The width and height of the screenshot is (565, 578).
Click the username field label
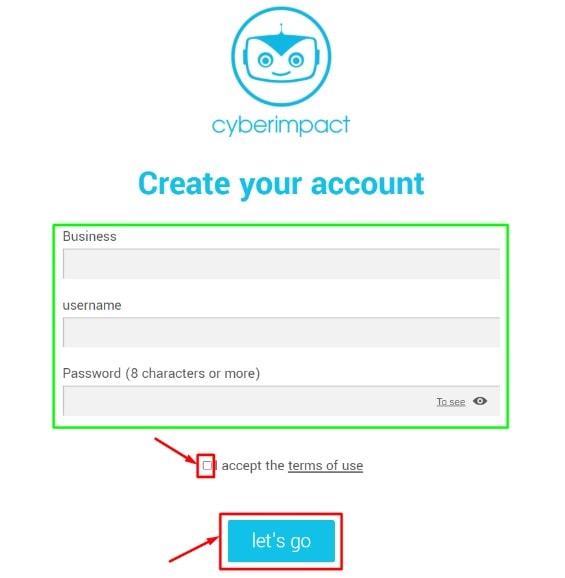[92, 306]
